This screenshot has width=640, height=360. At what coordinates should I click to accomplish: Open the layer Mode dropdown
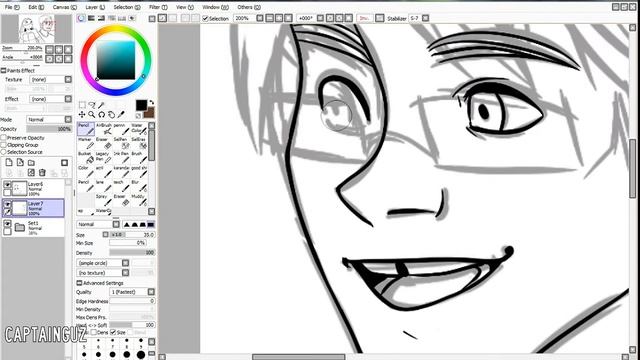[49, 120]
